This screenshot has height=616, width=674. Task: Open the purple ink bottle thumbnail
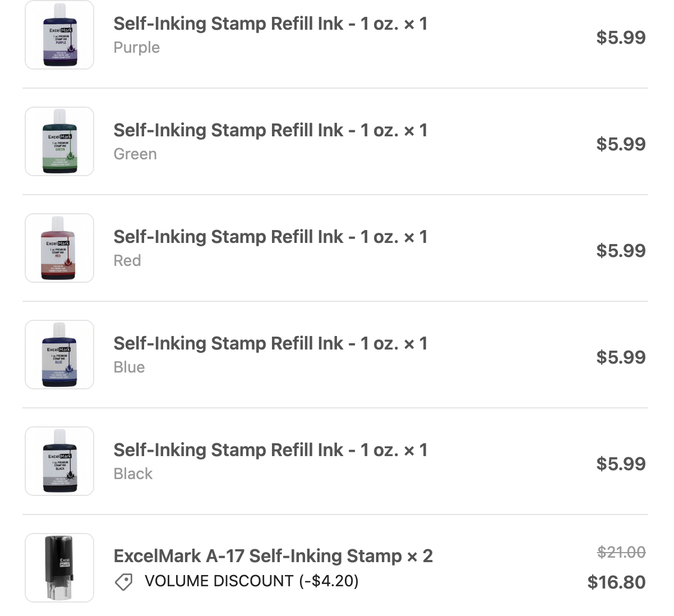59,35
